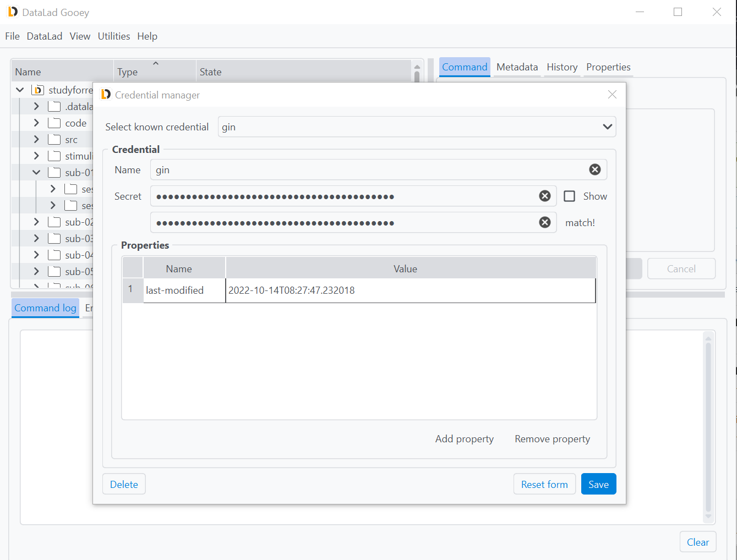Collapse the studyforrest root dataset

pos(20,90)
